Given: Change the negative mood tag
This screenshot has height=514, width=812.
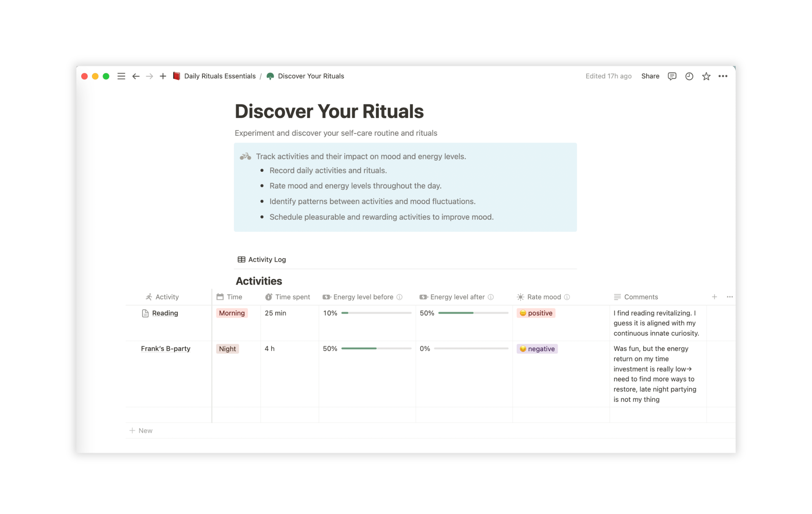Looking at the screenshot, I should [537, 349].
